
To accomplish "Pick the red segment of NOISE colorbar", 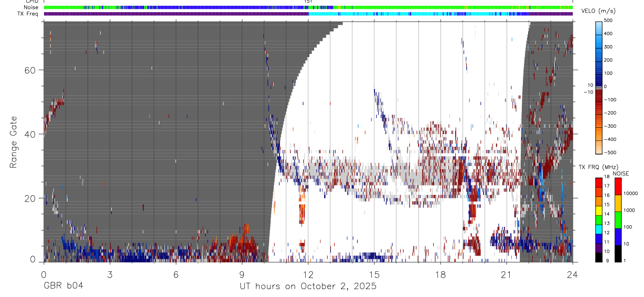I will 618,186.
